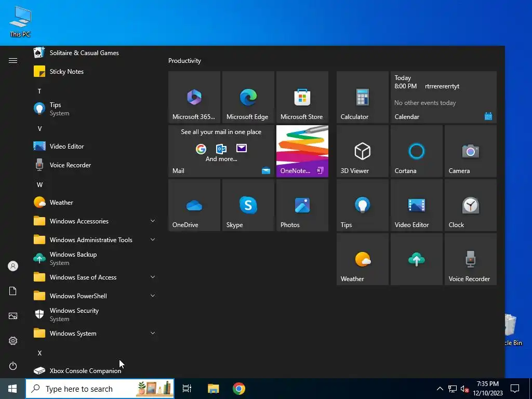The image size is (532, 399).
Task: Jump to letter X section header
Action: coord(39,353)
